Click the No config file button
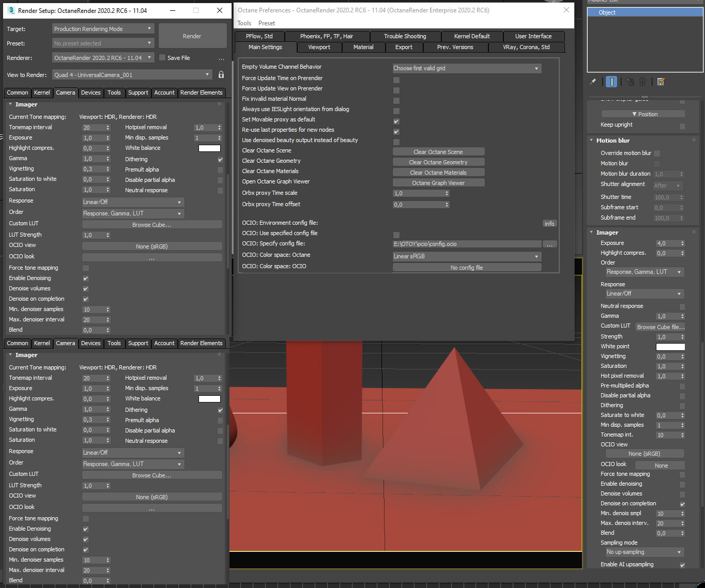Screen dimensions: 705x588 467,268
